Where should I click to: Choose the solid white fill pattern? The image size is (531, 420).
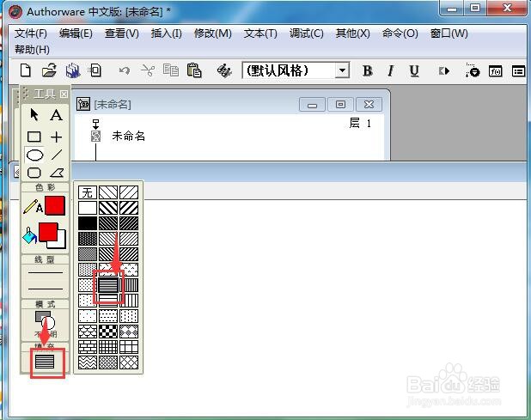click(88, 208)
